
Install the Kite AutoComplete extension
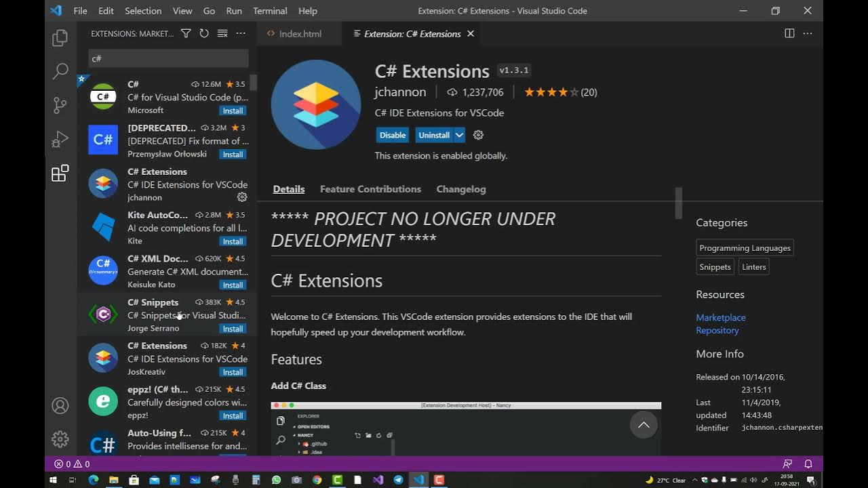(233, 241)
